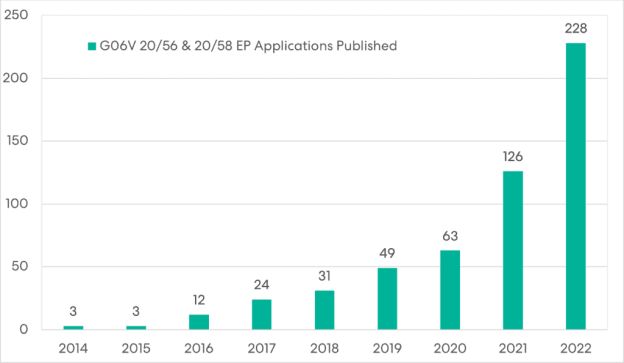624x363 pixels.
Task: Select the 2015 x-axis label
Action: tap(136, 348)
